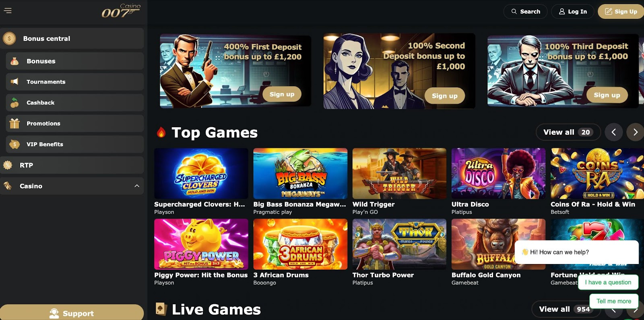Sign up on the 400% First Deposit banner
Image resolution: width=644 pixels, height=320 pixels.
(x=282, y=94)
